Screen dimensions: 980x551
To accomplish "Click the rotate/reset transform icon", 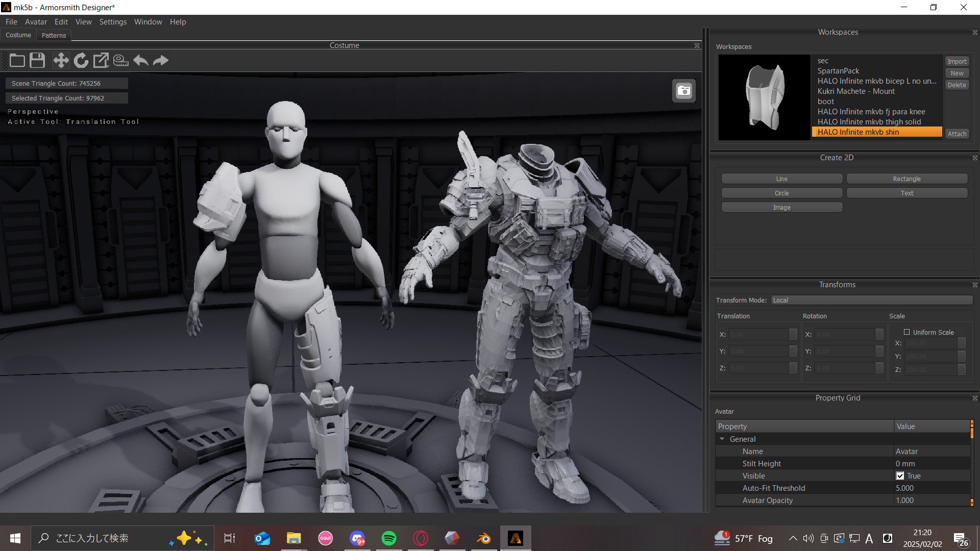I will pos(80,61).
